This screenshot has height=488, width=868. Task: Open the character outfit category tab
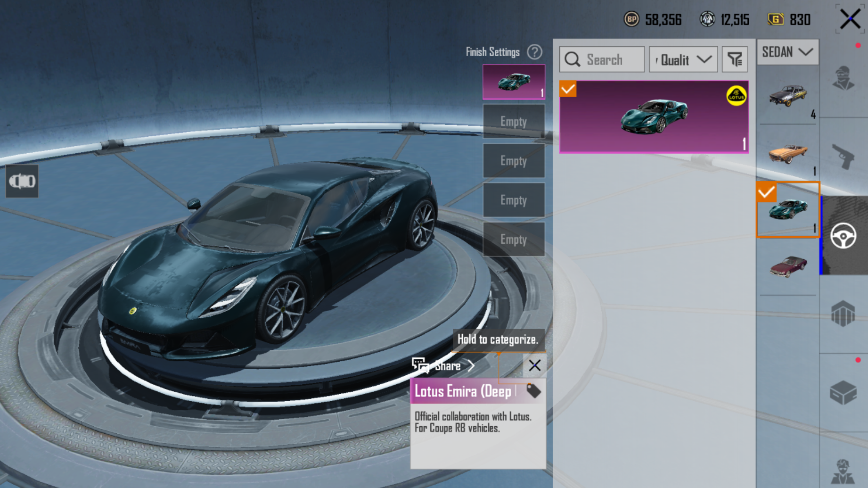[x=843, y=78]
